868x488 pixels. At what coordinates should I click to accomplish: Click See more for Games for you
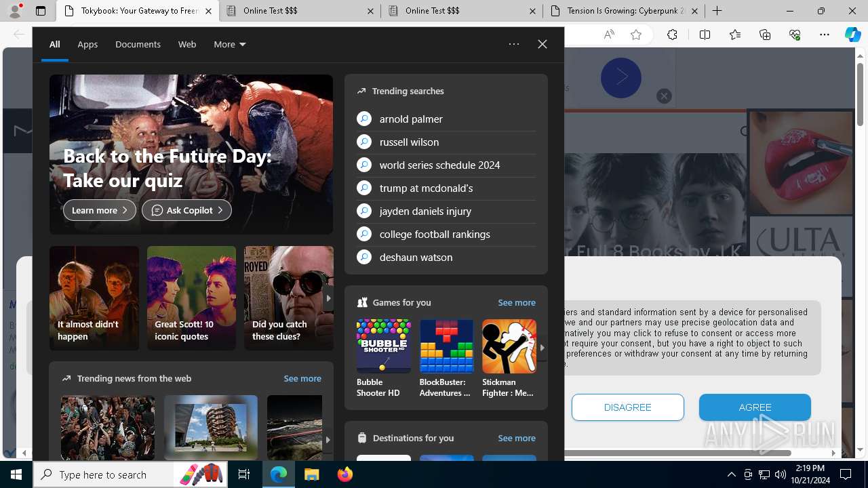point(517,302)
